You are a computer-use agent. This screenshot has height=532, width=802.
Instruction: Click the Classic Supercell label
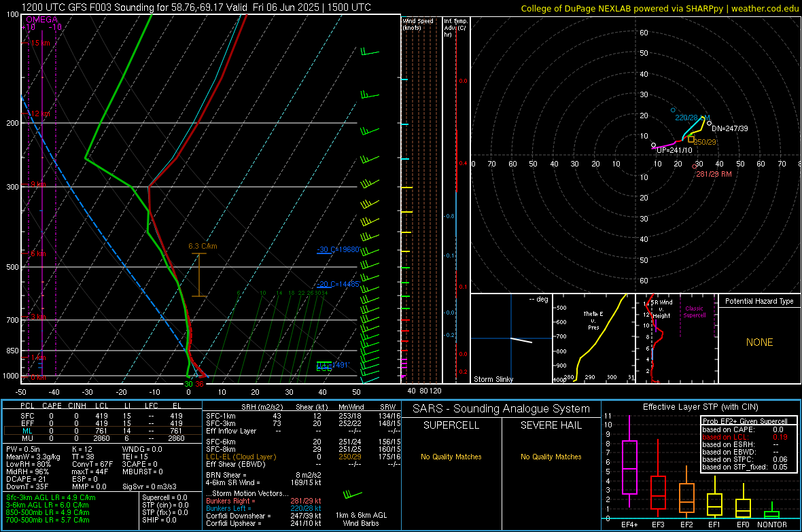coord(694,312)
